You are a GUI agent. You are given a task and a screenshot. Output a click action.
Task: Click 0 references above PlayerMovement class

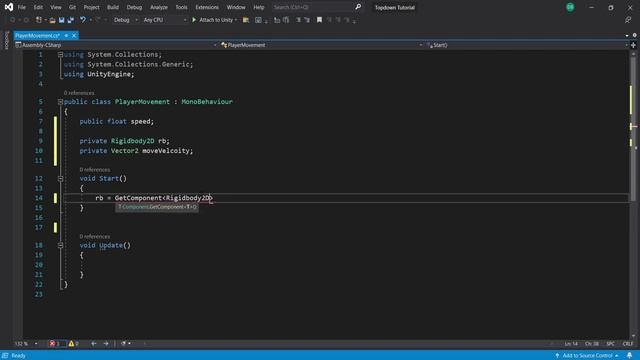79,93
